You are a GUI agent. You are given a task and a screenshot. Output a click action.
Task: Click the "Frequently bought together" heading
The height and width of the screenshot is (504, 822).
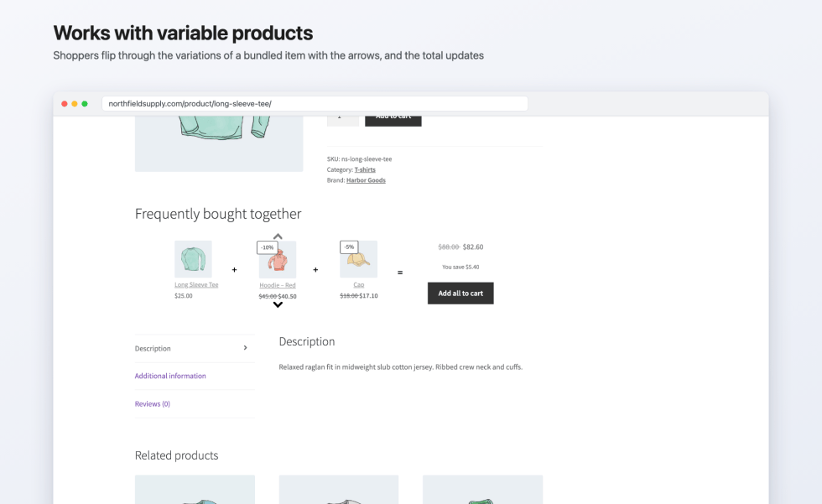point(218,214)
